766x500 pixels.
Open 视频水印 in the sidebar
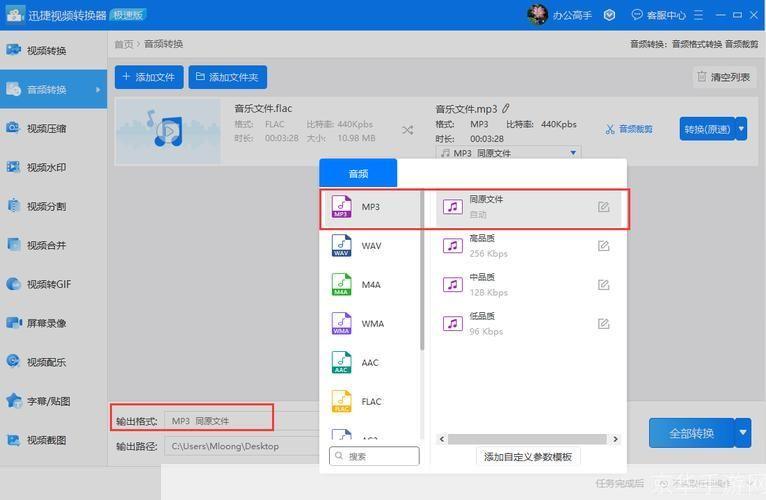53,167
